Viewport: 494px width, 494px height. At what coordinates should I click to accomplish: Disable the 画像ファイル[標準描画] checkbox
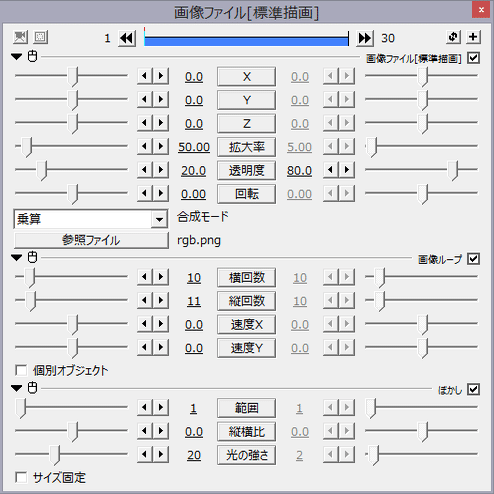point(473,58)
